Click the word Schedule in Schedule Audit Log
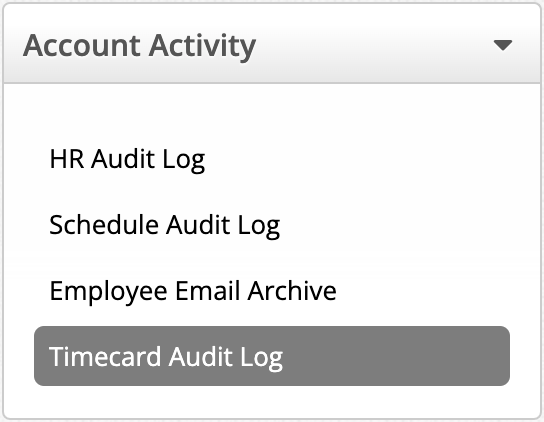Screen dimensions: 544x422 click(x=104, y=225)
